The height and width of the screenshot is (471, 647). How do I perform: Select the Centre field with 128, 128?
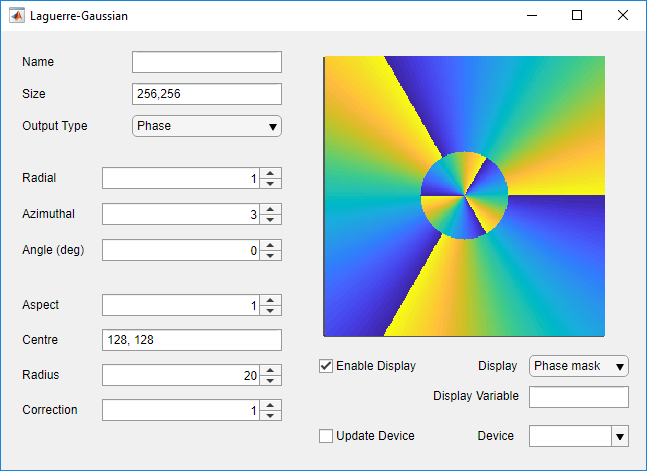pos(192,341)
